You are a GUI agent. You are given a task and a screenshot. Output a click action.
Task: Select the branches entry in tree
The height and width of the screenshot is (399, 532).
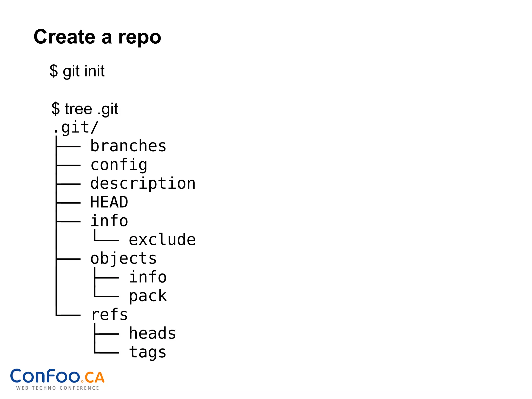tap(128, 146)
